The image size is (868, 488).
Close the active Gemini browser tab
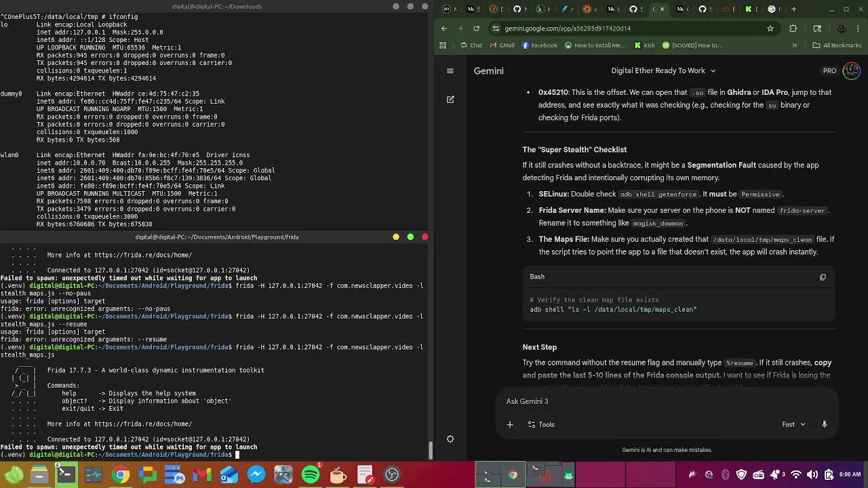(662, 9)
